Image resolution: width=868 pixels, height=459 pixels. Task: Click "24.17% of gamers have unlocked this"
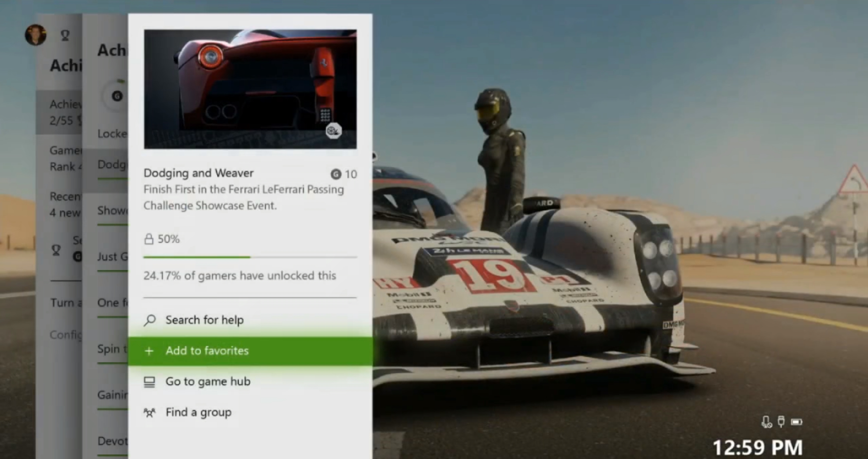tap(240, 276)
